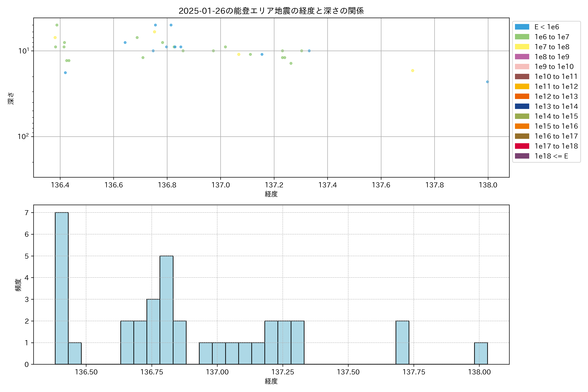The width and height of the screenshot is (588, 392).
Task: Click the 1e18 <= E legend label
Action: 551,156
